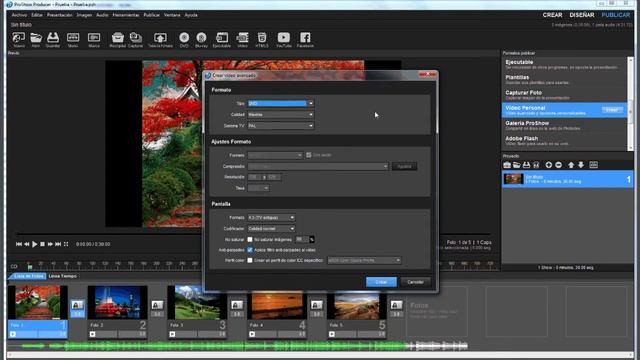This screenshot has width=640, height=360.
Task: Click the saturation percentage field
Action: [x=302, y=240]
